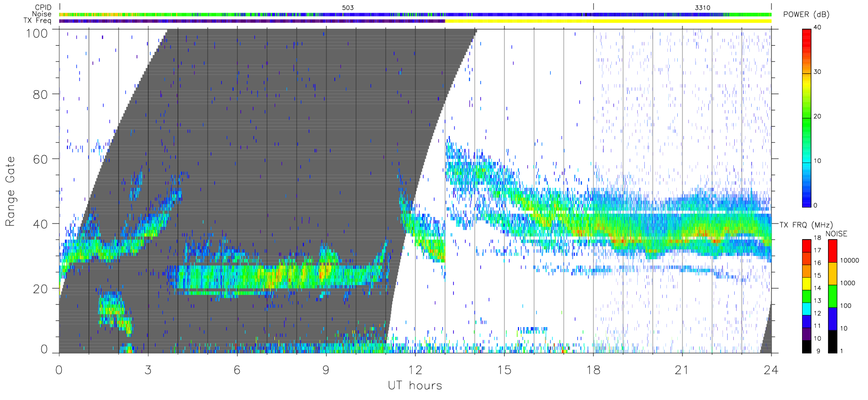Click the '80' tick on Range Gate axis
Viewport: 868px width, 400px height.
(x=40, y=95)
